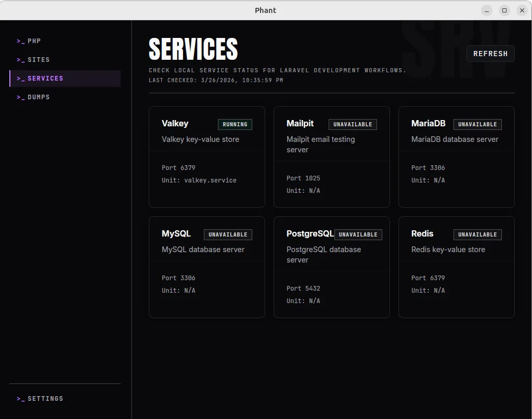Minimize the Phant window
532x419 pixels.
[x=487, y=10]
